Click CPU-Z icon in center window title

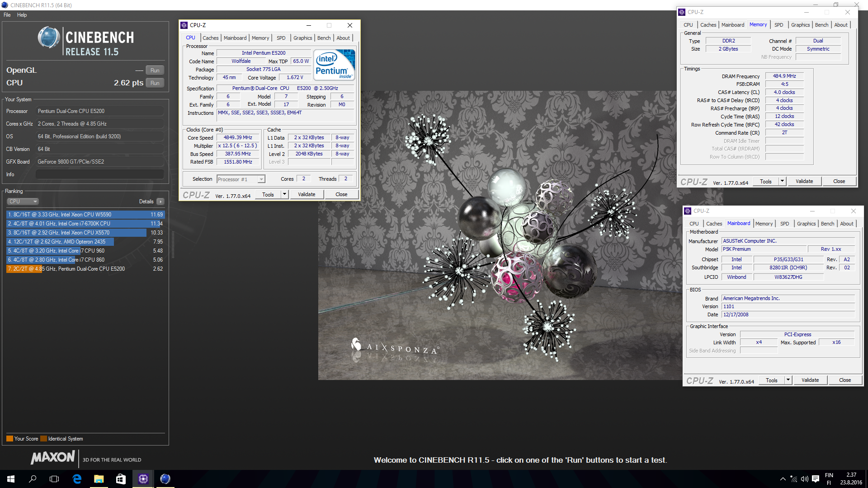point(184,25)
